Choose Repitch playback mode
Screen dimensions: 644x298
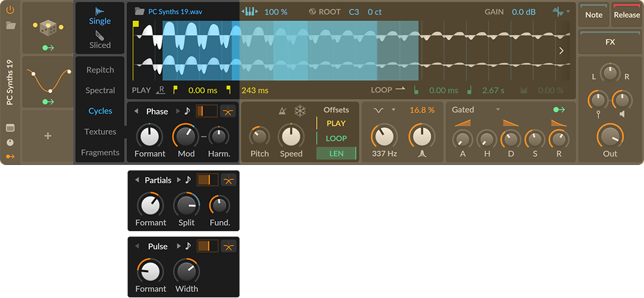[x=100, y=70]
